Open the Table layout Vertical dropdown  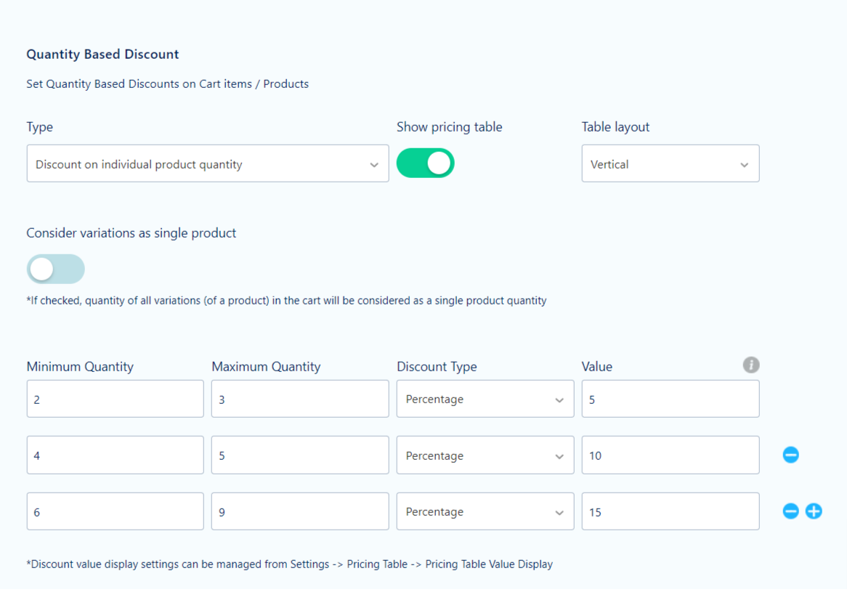[670, 163]
